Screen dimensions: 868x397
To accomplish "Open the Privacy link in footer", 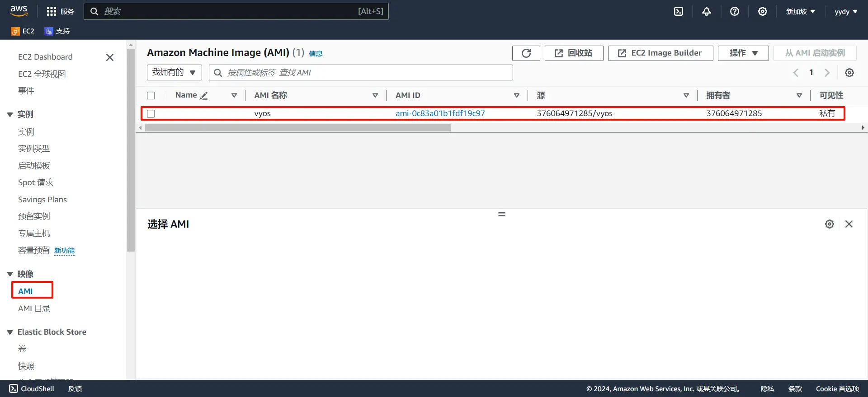I will point(767,388).
